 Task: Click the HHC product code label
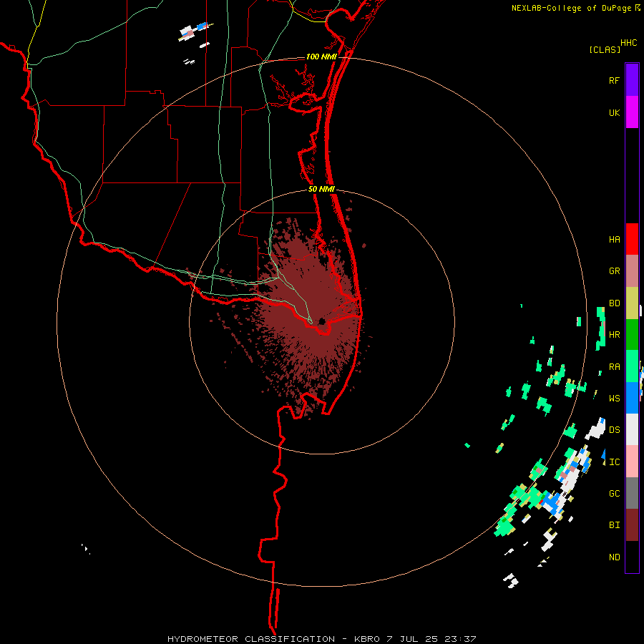coord(629,43)
